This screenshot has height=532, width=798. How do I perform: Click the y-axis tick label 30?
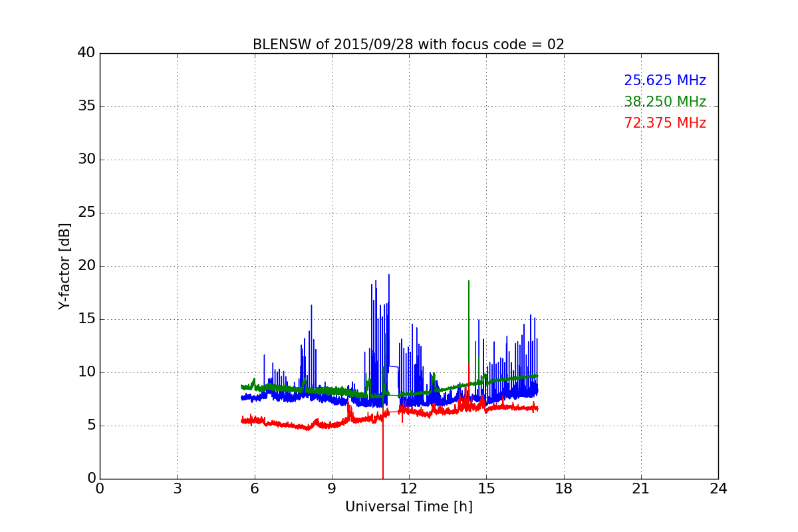click(86, 160)
